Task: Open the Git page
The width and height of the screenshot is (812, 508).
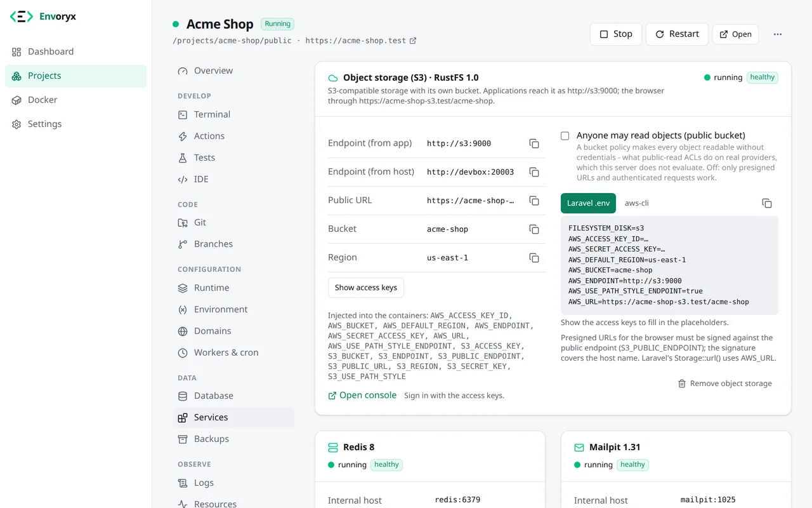Action: 233,222
